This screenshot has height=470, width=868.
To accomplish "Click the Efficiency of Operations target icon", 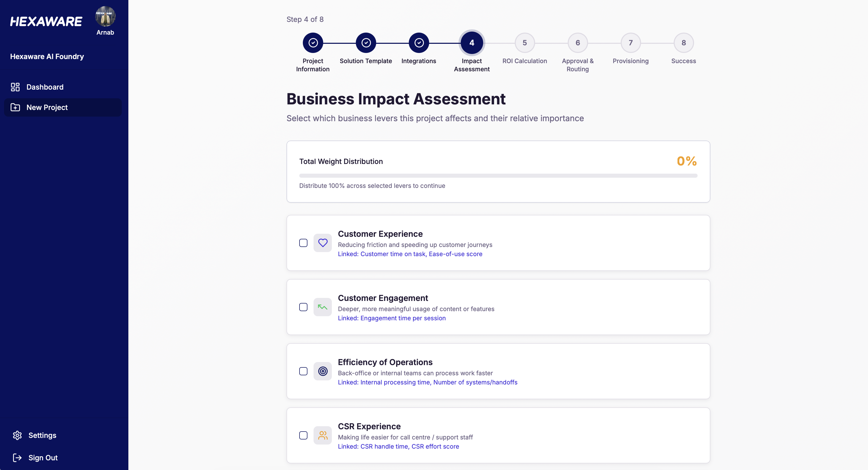I will click(x=322, y=371).
